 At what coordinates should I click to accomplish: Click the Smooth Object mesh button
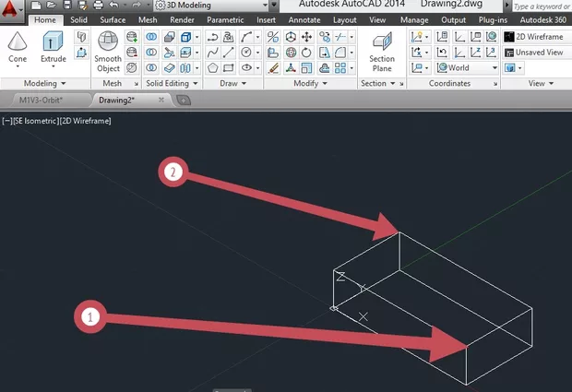coord(108,51)
